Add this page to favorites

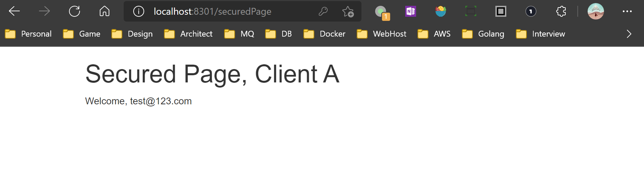tap(348, 12)
